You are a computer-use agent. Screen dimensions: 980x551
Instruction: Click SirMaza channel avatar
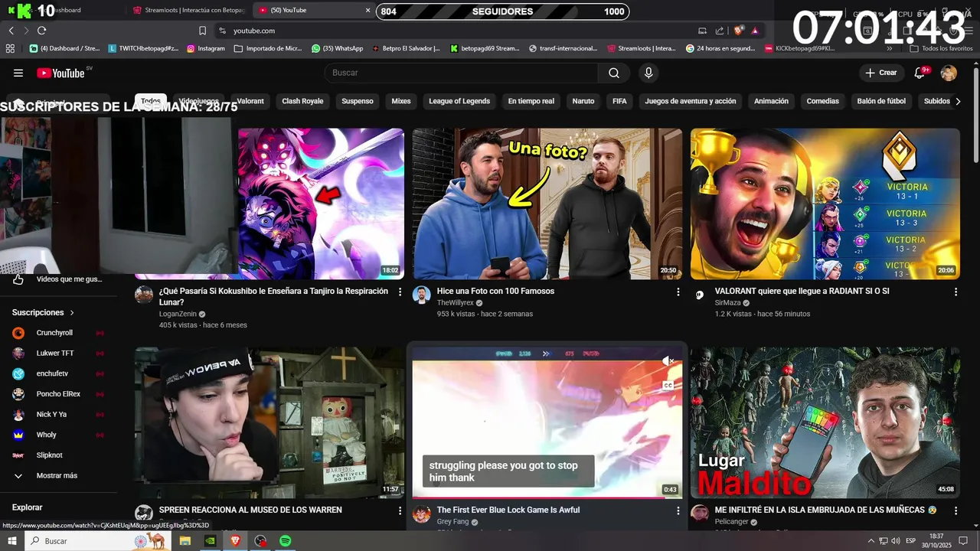700,295
